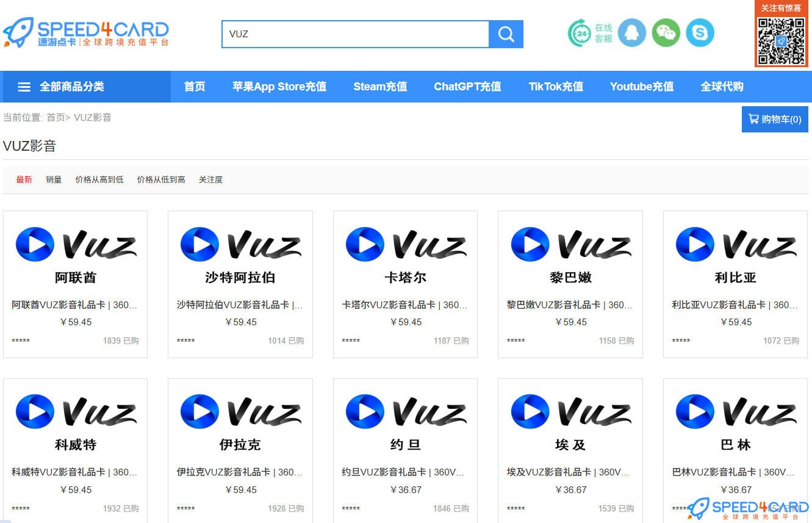Click the 1187 已购 count

coord(451,341)
